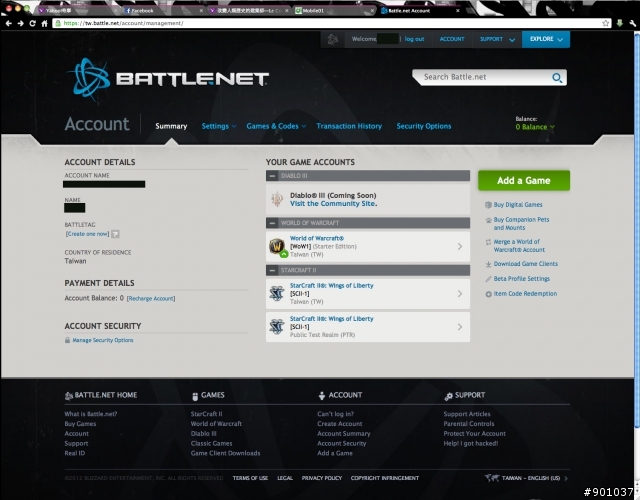This screenshot has height=500, width=640.
Task: Open the Support dropdown in top bar
Action: (497, 39)
